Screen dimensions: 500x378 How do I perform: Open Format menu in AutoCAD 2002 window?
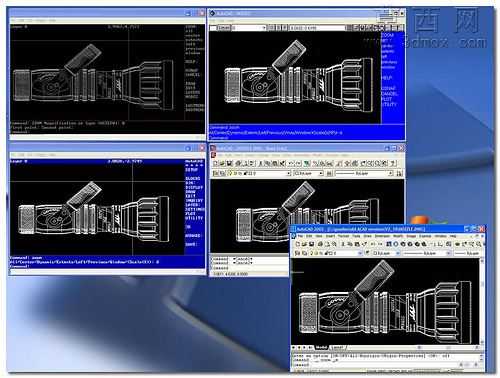343,236
